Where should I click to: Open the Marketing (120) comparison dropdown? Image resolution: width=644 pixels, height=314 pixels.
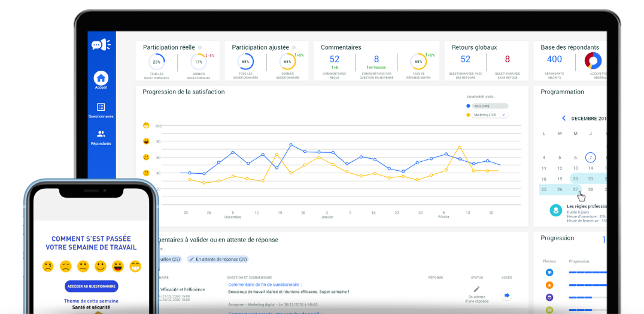pos(490,115)
